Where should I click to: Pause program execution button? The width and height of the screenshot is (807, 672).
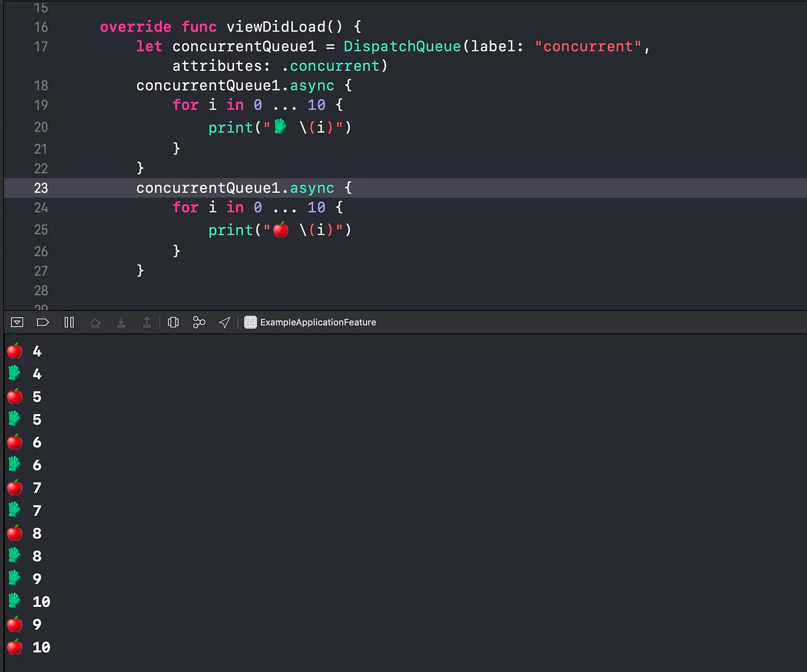69,322
